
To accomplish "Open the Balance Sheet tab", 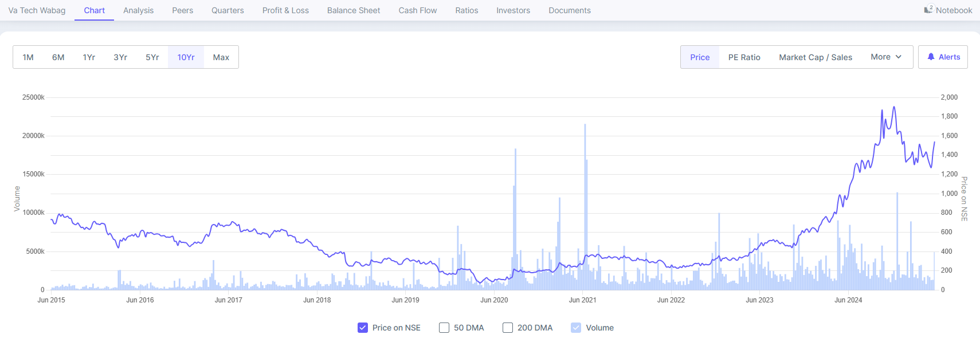I will click(353, 10).
